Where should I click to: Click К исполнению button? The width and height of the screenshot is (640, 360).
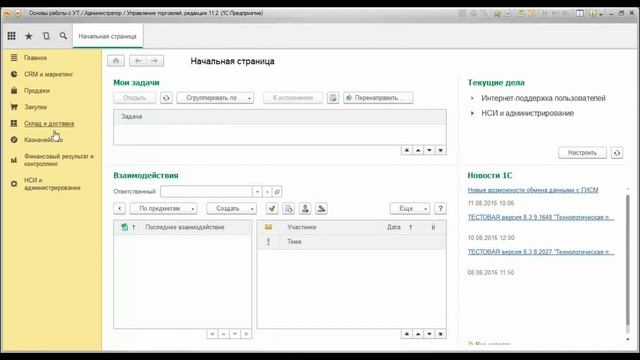click(293, 98)
